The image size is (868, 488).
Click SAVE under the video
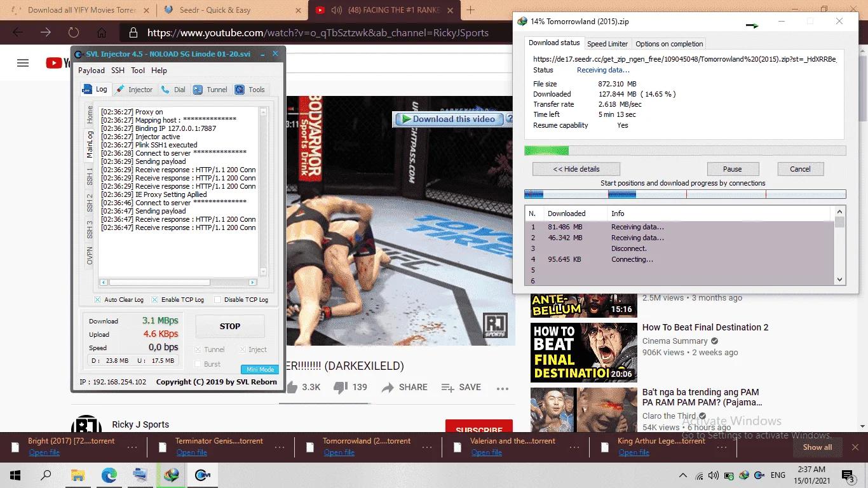(461, 387)
